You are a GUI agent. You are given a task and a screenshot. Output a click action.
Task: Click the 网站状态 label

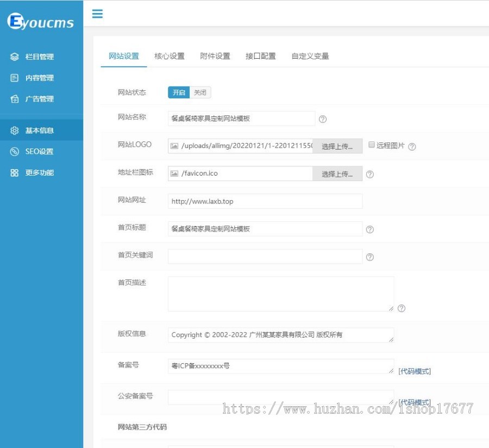(x=132, y=92)
